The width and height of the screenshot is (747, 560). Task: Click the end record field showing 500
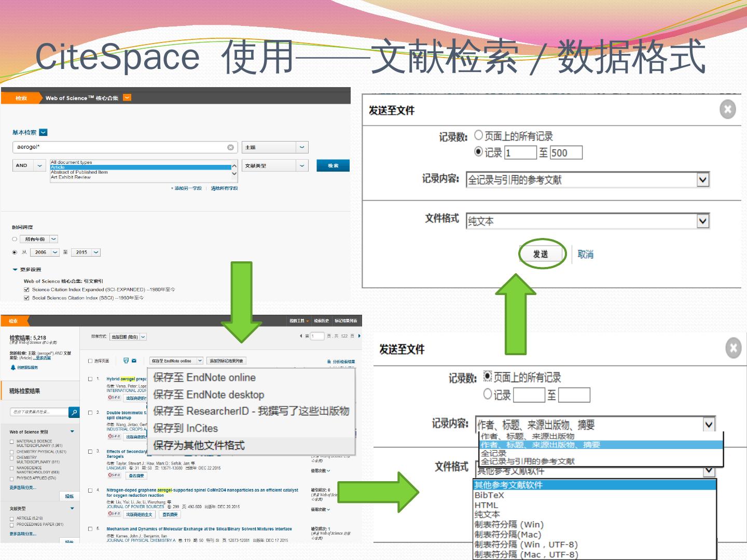pyautogui.click(x=566, y=152)
